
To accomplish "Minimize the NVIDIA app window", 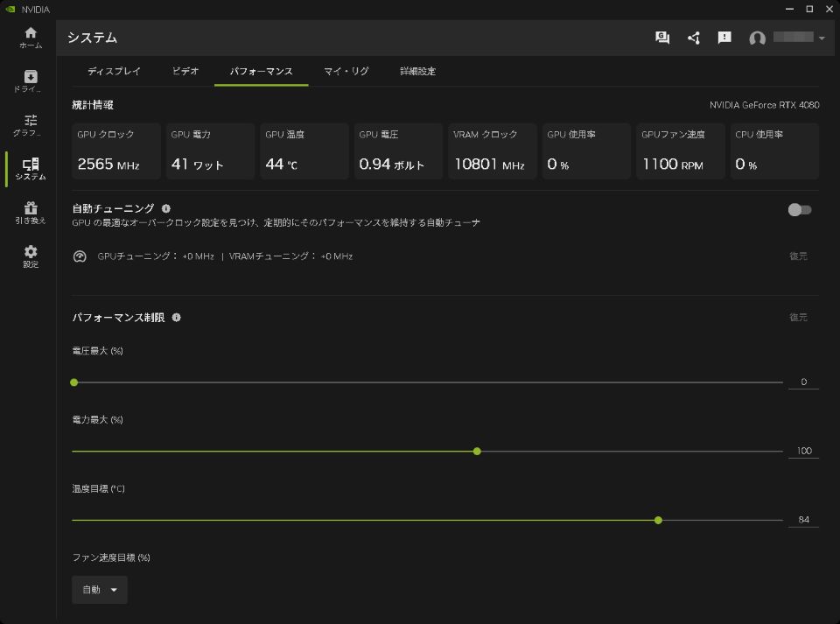I will pyautogui.click(x=789, y=9).
